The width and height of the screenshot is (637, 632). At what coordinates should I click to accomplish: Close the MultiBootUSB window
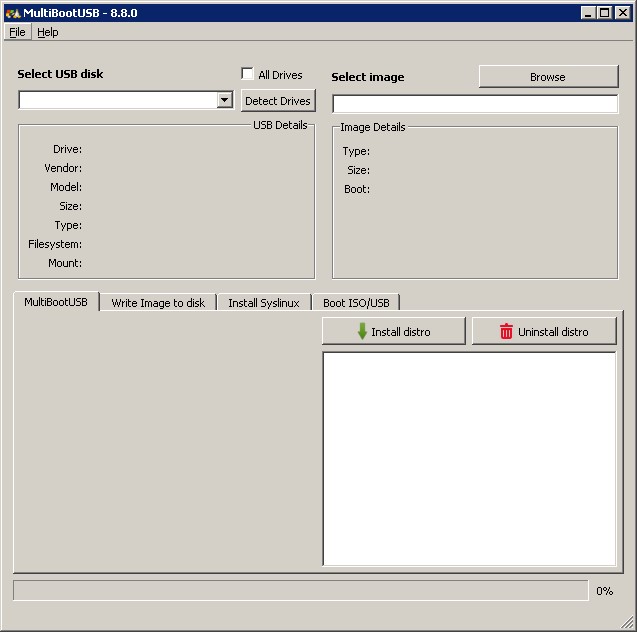tap(622, 13)
